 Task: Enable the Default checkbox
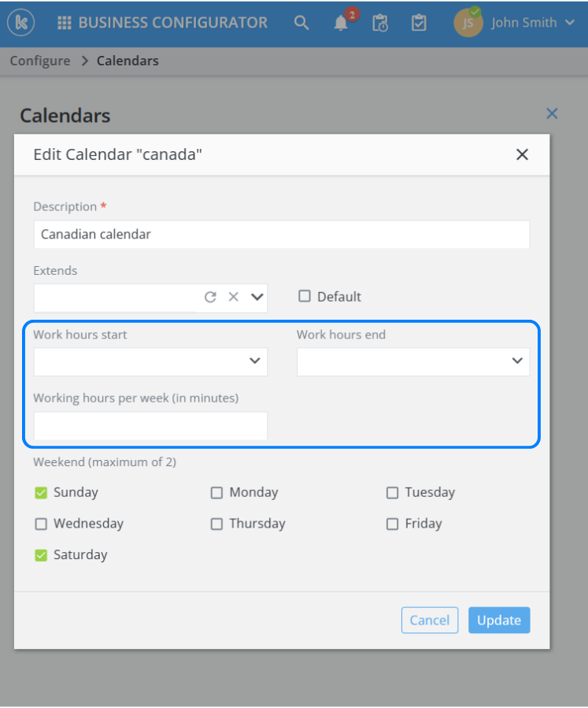(x=305, y=297)
